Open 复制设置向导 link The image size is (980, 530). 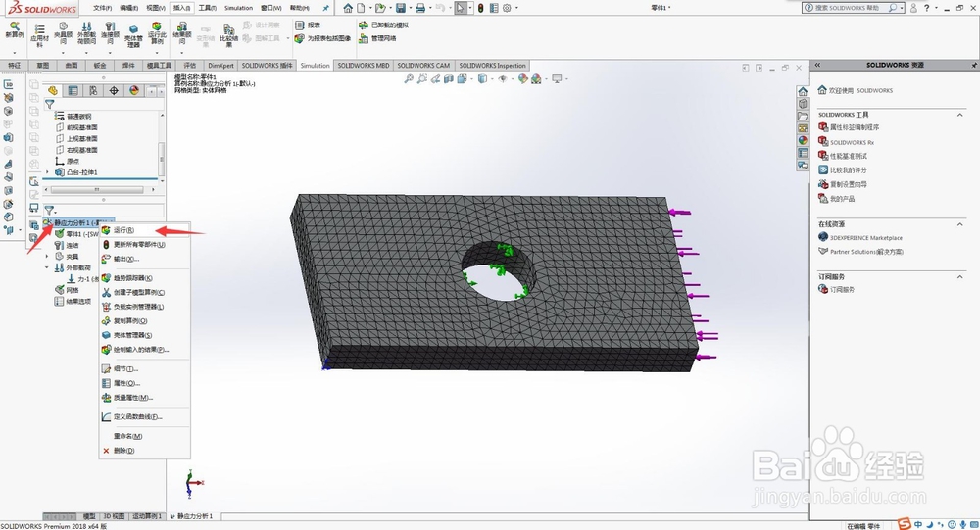[x=848, y=184]
